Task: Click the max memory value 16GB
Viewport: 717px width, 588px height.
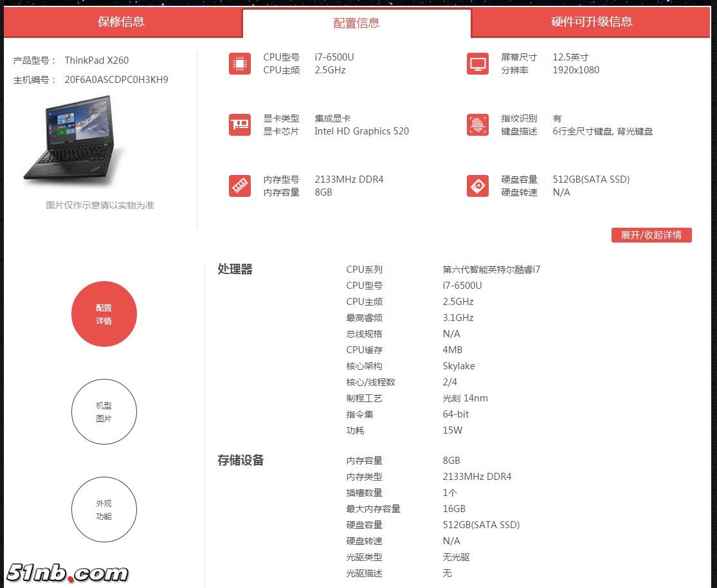Action: [453, 509]
